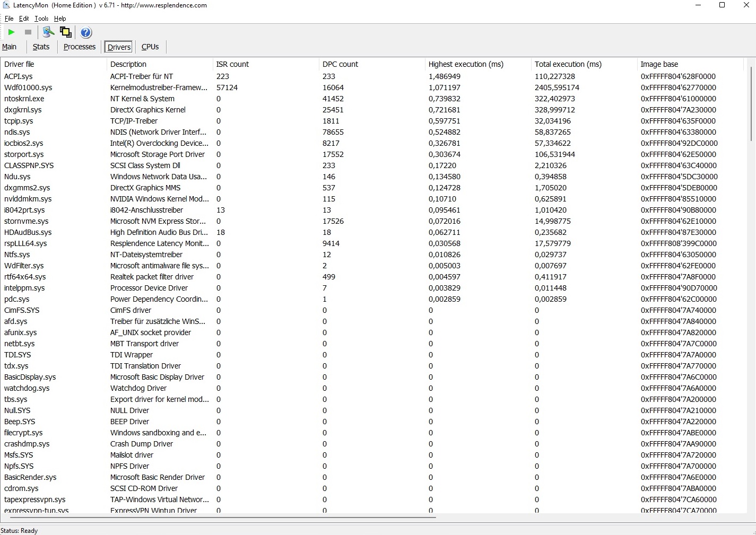Select the tcpip.sys row
Image resolution: width=756 pixels, height=535 pixels.
coord(373,121)
